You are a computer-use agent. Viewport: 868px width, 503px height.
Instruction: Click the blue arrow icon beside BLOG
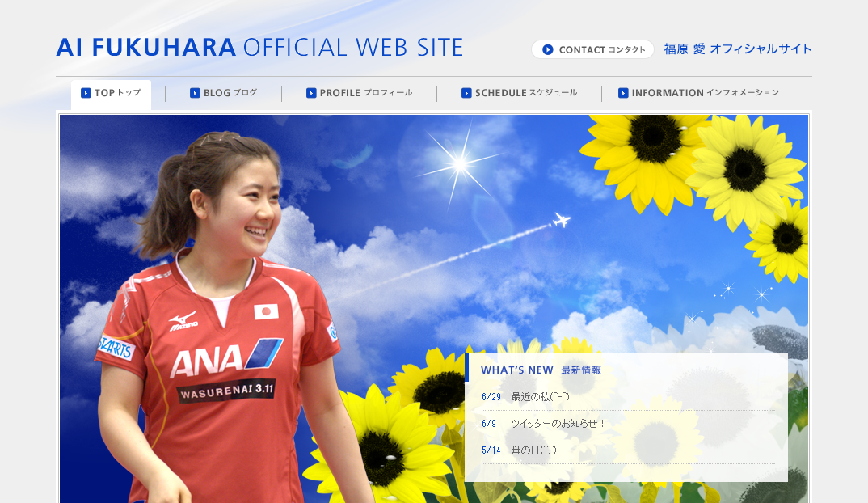coord(195,93)
